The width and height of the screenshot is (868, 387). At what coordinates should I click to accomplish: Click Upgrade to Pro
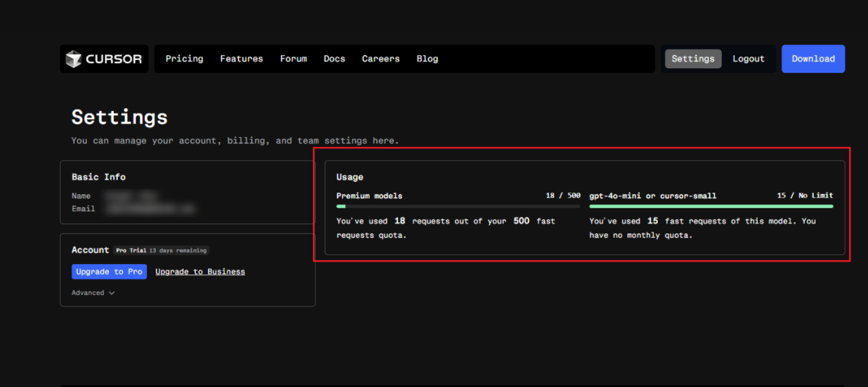point(109,272)
